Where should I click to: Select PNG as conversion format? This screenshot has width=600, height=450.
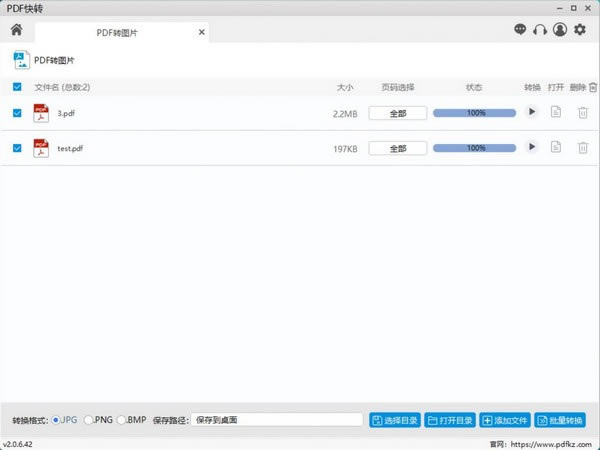point(90,420)
